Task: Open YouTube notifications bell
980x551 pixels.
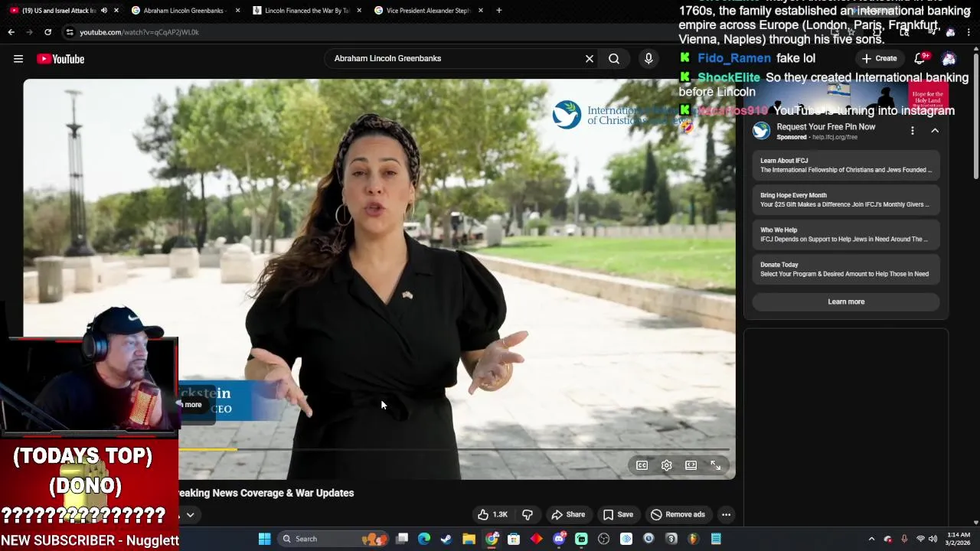Action: 920,59
